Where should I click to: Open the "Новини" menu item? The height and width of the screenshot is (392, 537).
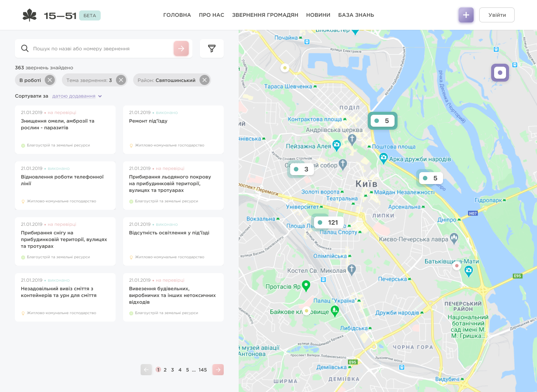[318, 15]
